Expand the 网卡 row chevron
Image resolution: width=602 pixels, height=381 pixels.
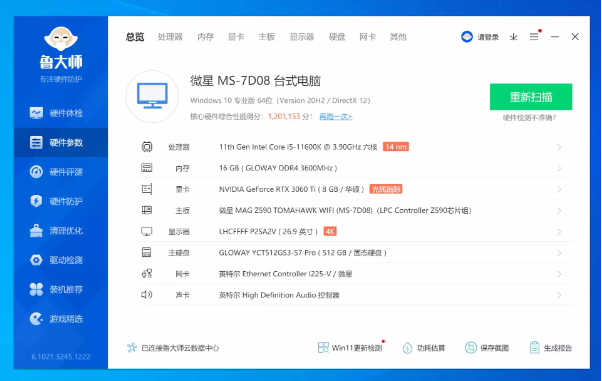click(559, 274)
